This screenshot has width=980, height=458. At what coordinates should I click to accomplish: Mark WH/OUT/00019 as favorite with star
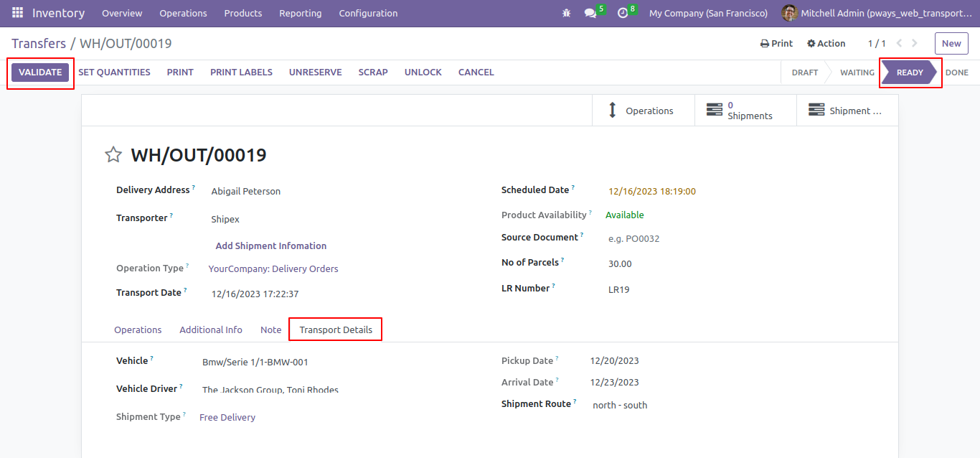[113, 154]
